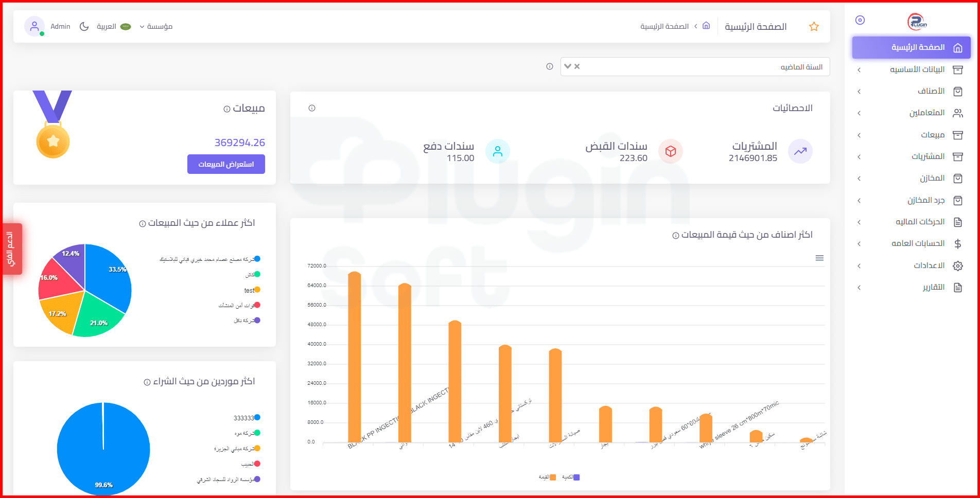Click the الحسابات العامه dollar icon
This screenshot has height=498, width=980.
click(x=958, y=244)
